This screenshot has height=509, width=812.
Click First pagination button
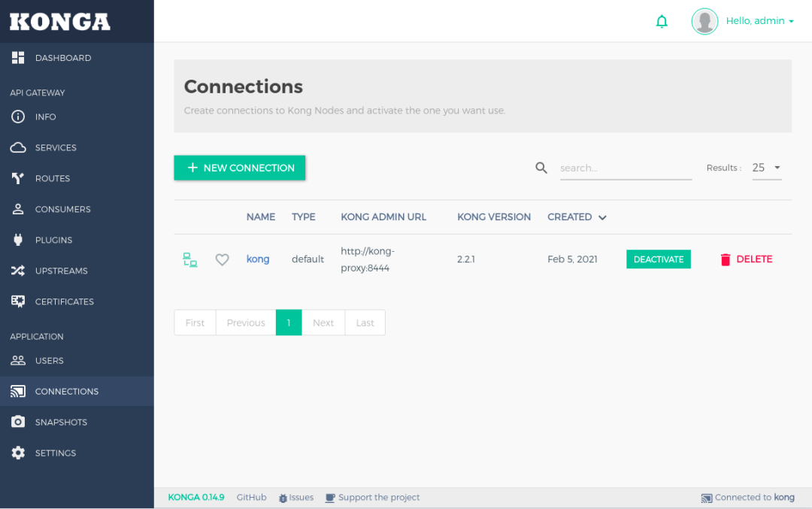pos(195,323)
